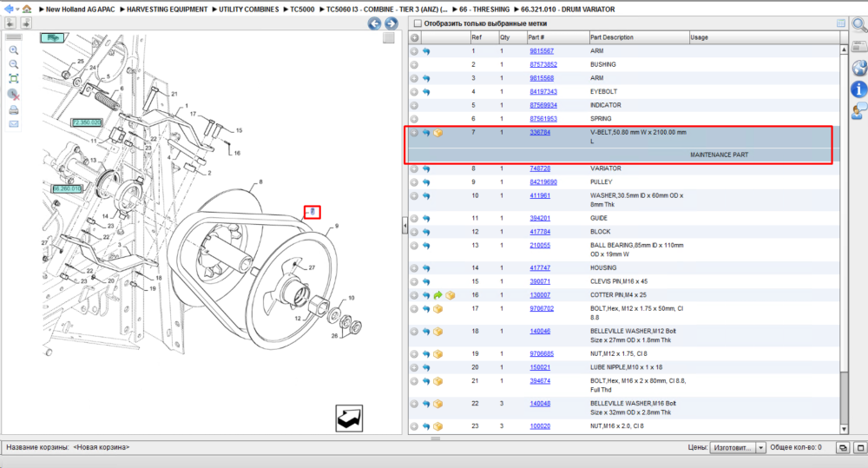Viewport: 868px width, 468px height.
Task: Toggle the add circle for SPRING row
Action: [x=414, y=119]
